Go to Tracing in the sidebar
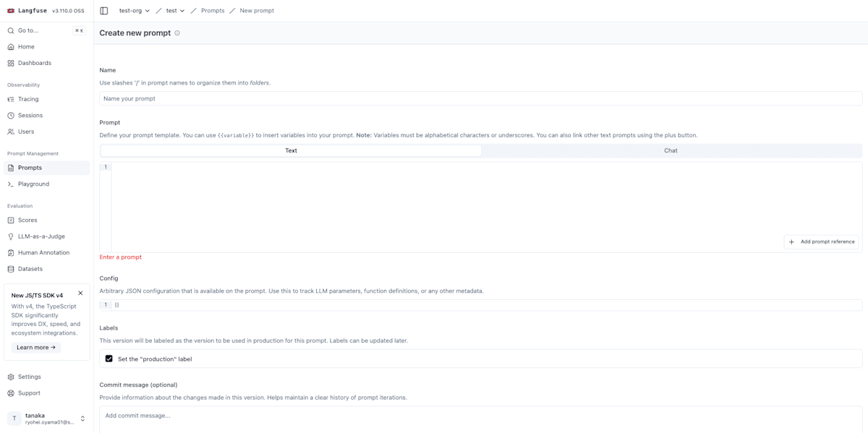 pos(47,99)
